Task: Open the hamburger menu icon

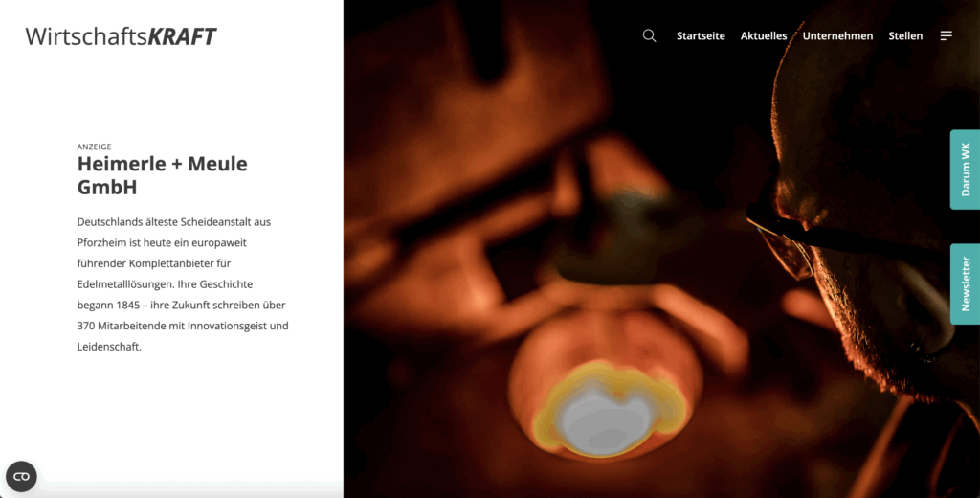Action: click(x=946, y=36)
